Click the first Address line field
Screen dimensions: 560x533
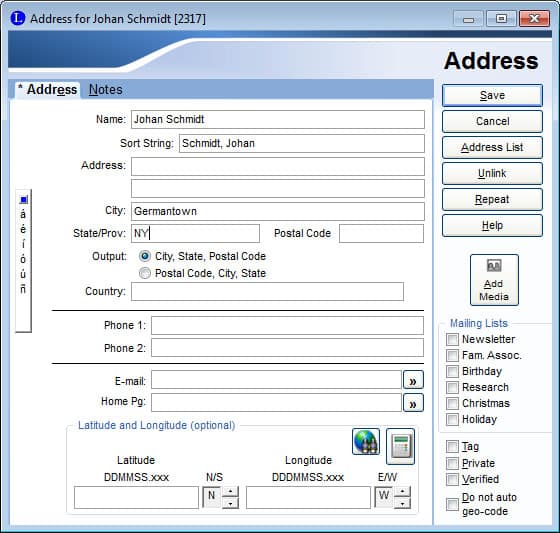point(278,166)
